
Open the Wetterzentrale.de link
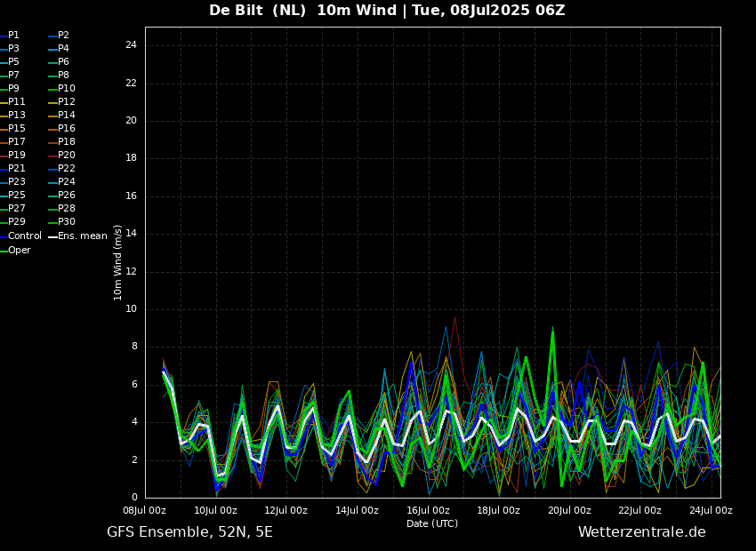point(641,532)
